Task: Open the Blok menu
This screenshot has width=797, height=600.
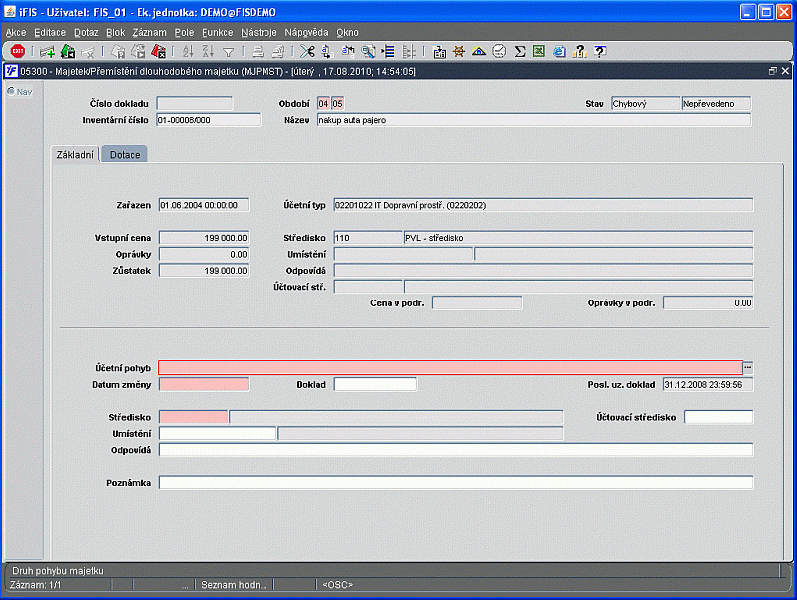Action: [115, 33]
